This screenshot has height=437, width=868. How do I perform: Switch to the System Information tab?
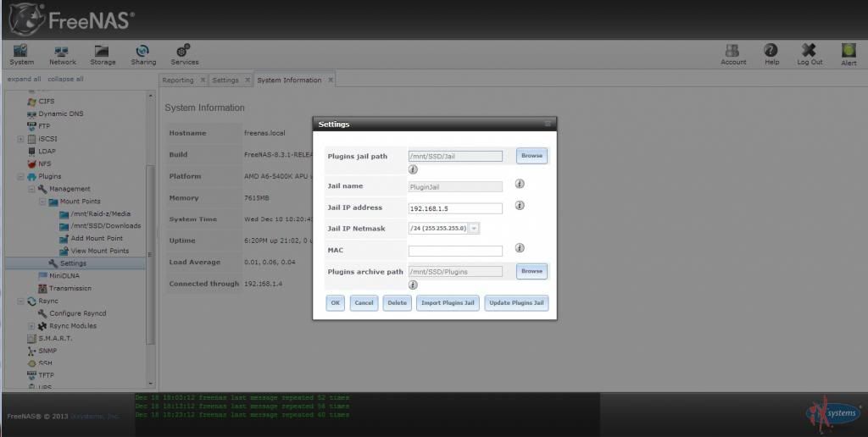pyautogui.click(x=289, y=80)
